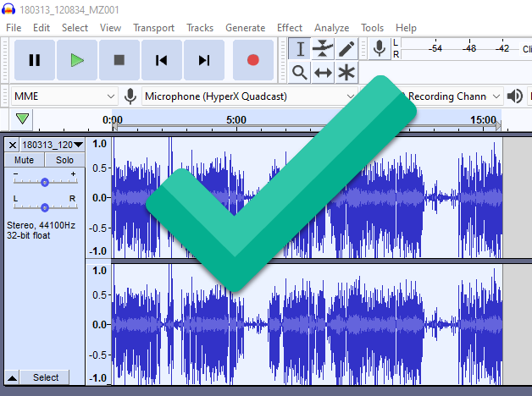The height and width of the screenshot is (396, 532).
Task: Select the Zoom magnifier tool
Action: click(x=300, y=72)
